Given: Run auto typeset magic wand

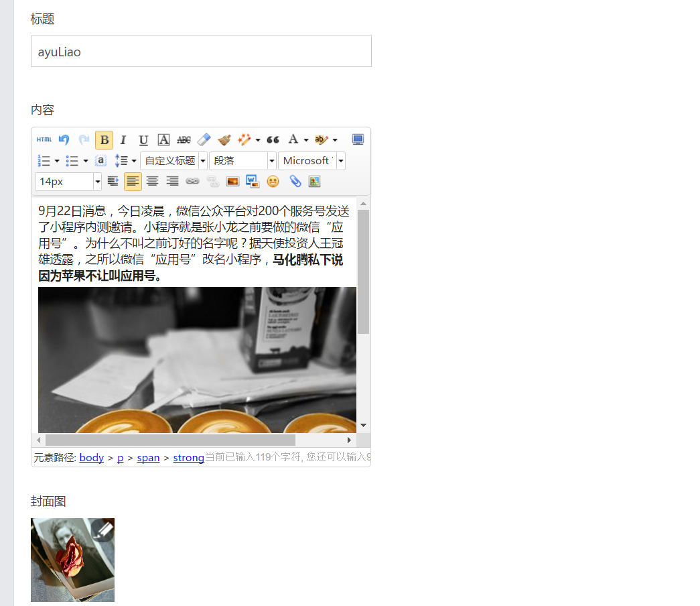Looking at the screenshot, I should tap(244, 140).
